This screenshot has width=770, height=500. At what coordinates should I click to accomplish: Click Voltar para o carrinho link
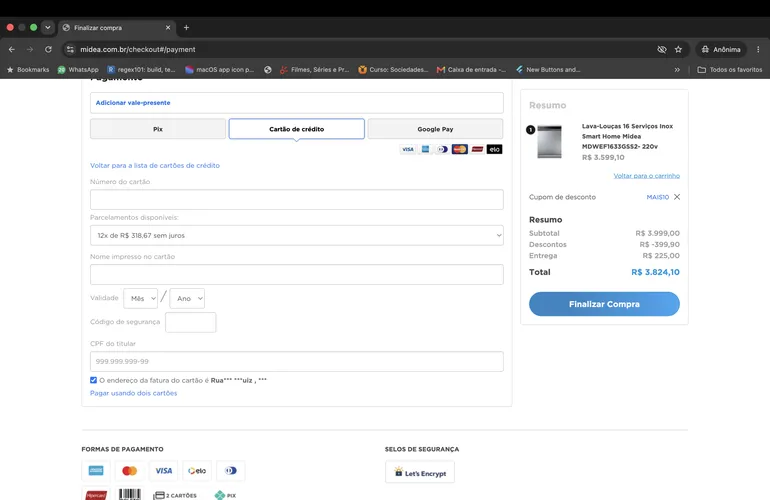647,175
